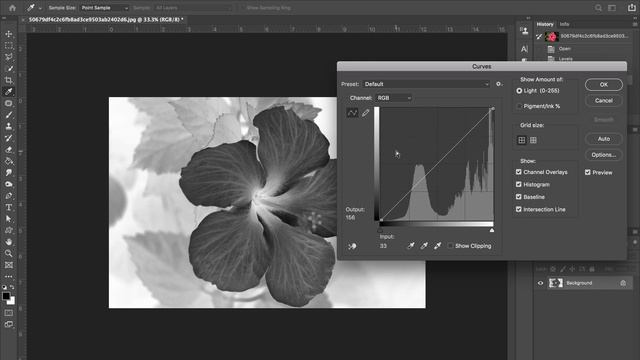Open Edit Toolbar three-dots icon
The height and width of the screenshot is (360, 640).
tap(9, 276)
